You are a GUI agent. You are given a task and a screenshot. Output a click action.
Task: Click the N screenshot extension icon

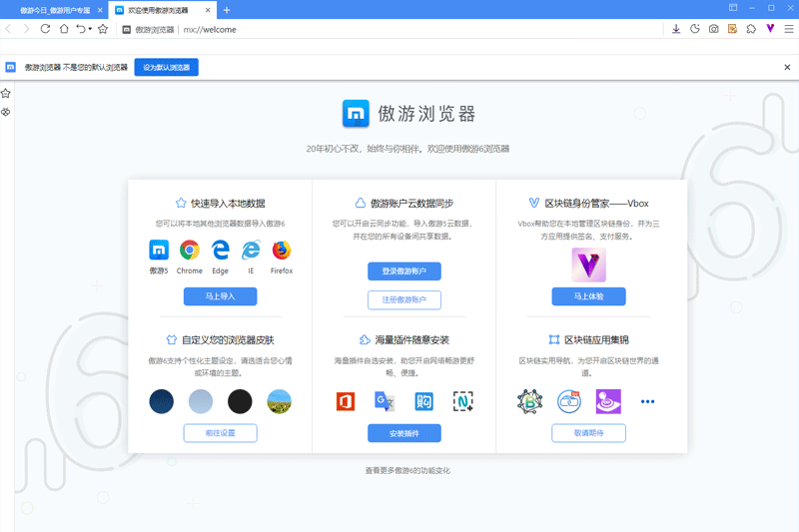463,401
